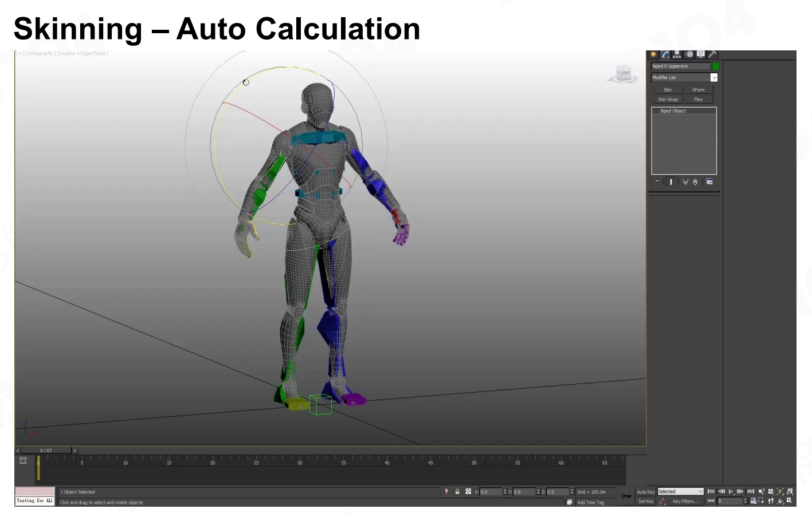Open the Utilities hammer icon
Viewport: 812px width, 513px height.
[x=712, y=54]
